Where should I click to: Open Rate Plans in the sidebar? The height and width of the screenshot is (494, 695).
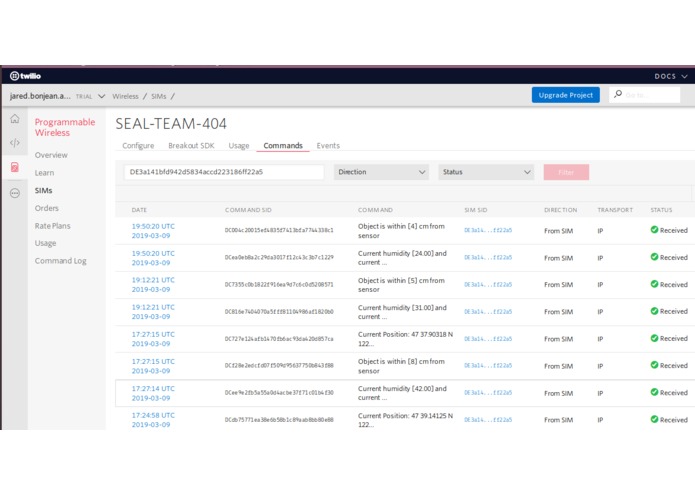[x=52, y=226]
